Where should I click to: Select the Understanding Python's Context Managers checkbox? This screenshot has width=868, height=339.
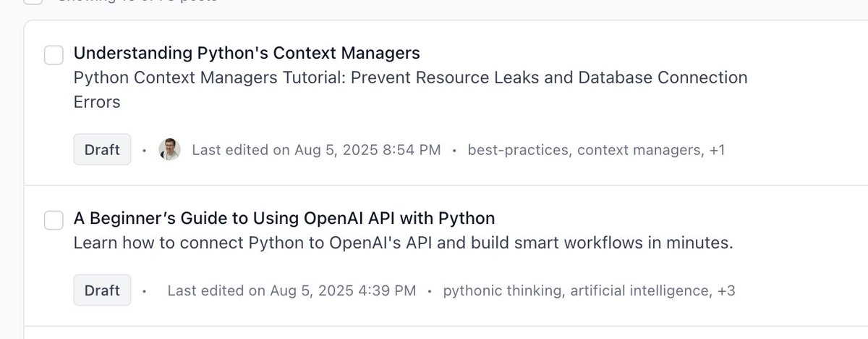click(x=54, y=54)
